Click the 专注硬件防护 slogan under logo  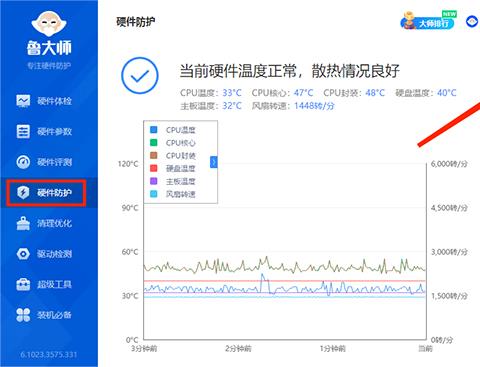pos(49,66)
